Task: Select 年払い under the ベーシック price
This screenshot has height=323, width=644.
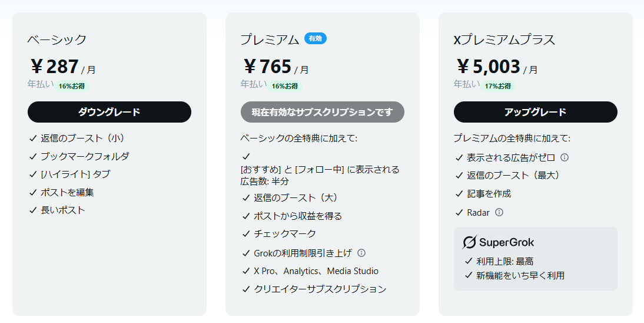Action: click(x=40, y=84)
